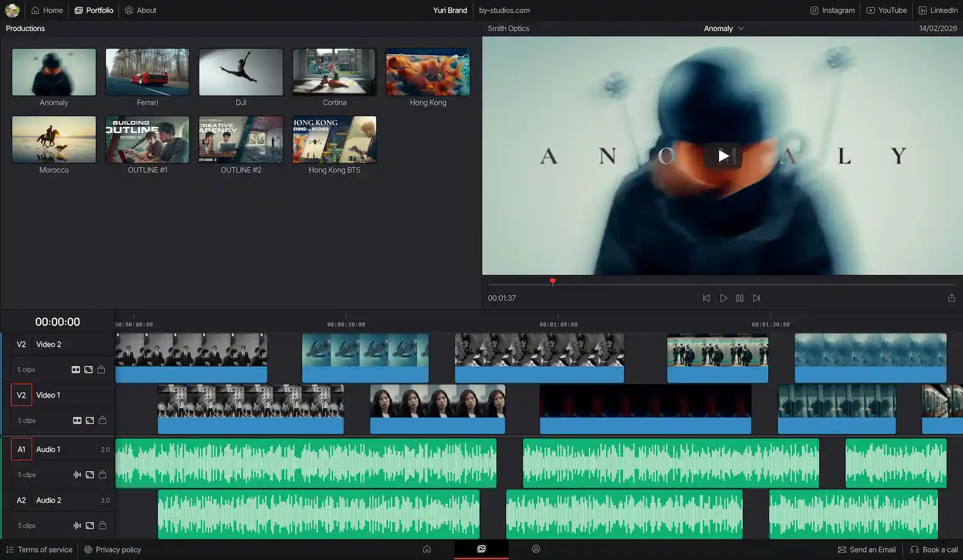Click the waveform icon on the Audio 1 track
The width and height of the screenshot is (963, 560).
[x=77, y=475]
